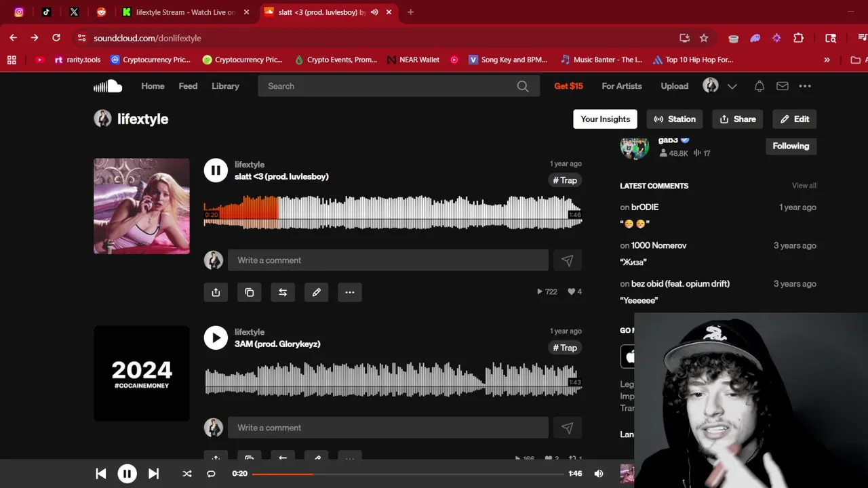This screenshot has height=488, width=868.
Task: Edit the slatt <3 track pencil
Action: pyautogui.click(x=316, y=292)
